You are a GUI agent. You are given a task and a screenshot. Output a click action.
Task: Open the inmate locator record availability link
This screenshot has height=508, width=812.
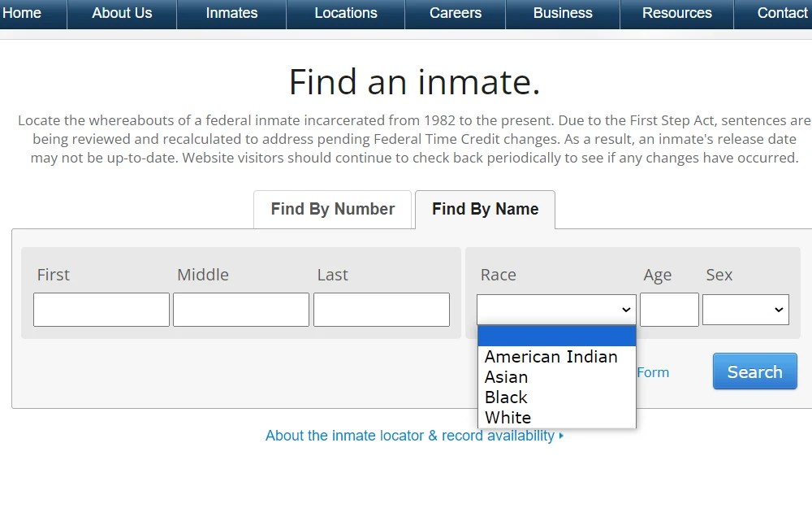point(415,436)
